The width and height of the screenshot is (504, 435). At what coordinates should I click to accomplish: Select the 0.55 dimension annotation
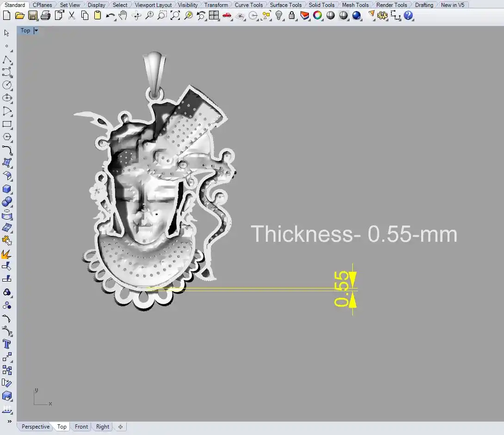[x=342, y=289]
